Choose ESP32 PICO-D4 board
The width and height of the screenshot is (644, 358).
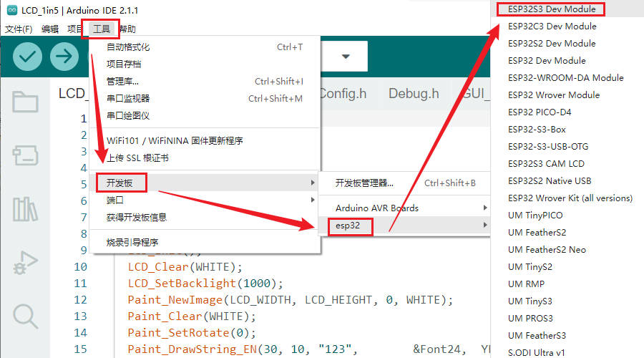(x=567, y=112)
